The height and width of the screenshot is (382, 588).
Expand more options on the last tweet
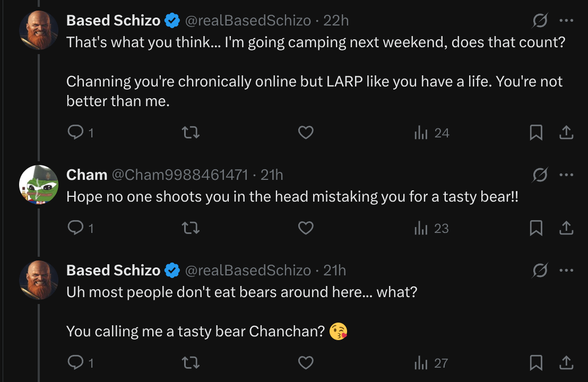click(566, 270)
